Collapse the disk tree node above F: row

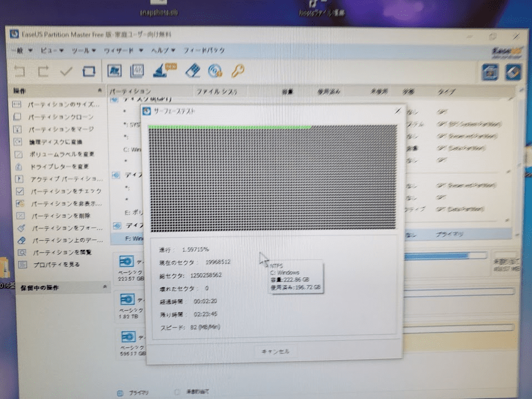click(117, 226)
